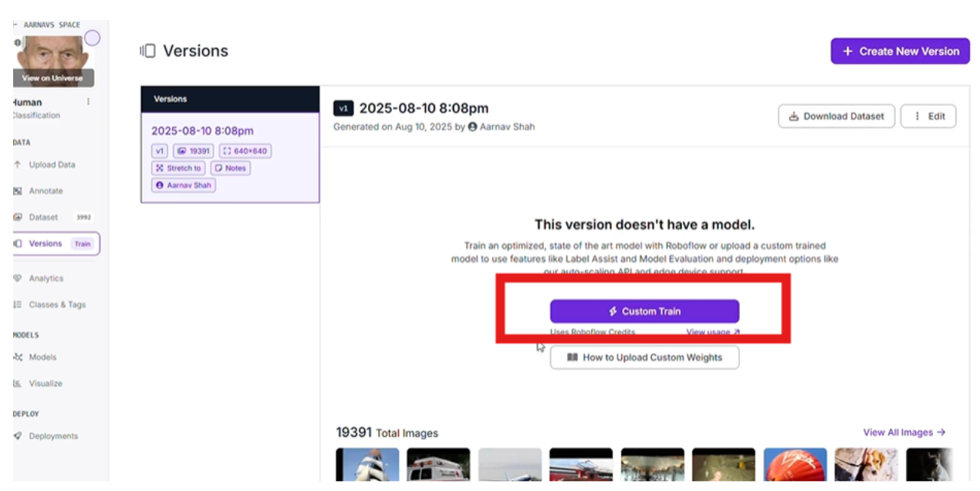Click the workspace avatar circle
980x491 pixels.
[93, 38]
